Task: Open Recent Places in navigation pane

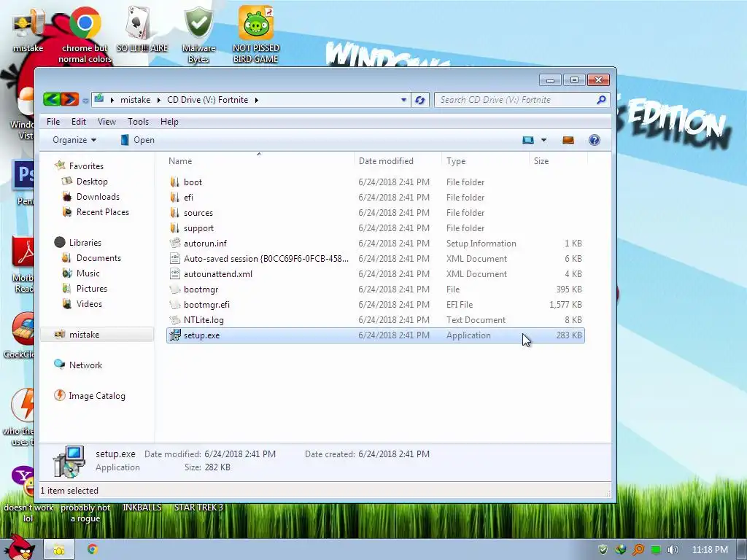Action: tap(102, 212)
